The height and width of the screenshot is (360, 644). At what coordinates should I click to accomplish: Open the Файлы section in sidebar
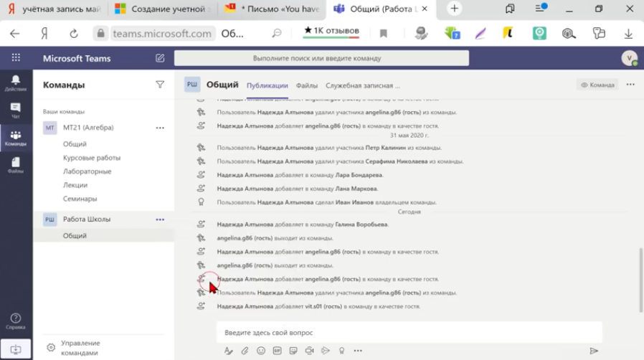pos(16,165)
